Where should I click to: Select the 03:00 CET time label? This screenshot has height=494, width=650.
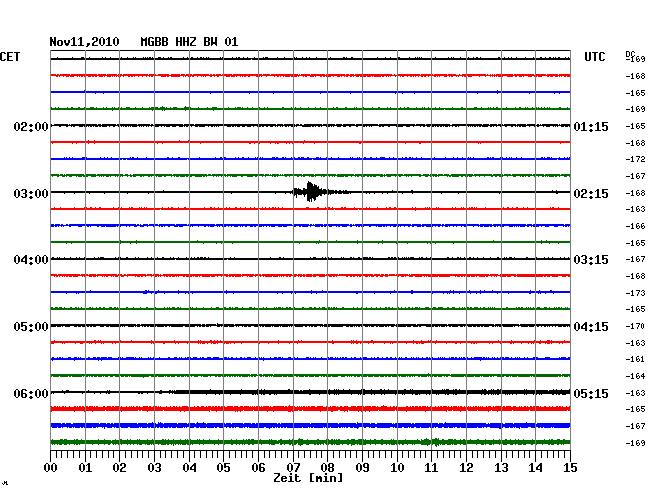[x=31, y=194]
